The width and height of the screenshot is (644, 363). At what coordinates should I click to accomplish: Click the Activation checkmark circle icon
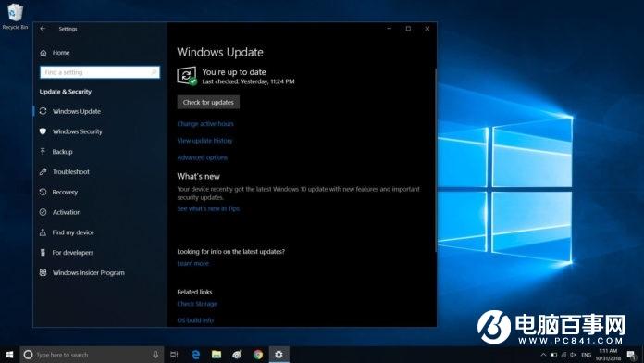pos(43,212)
